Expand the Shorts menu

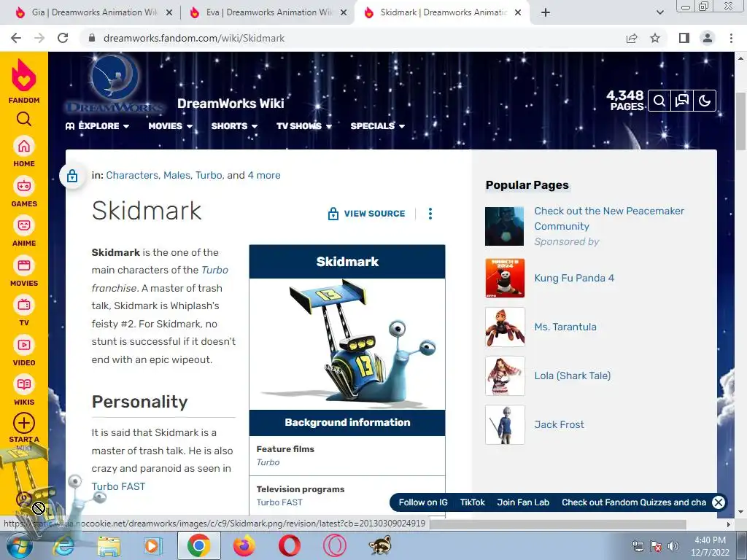click(x=234, y=125)
